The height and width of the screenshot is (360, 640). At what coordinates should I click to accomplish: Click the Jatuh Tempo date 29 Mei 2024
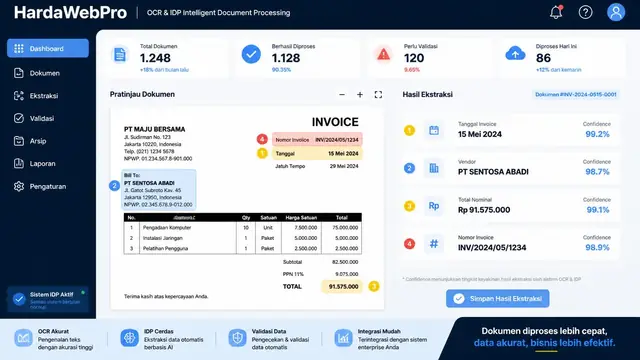[x=344, y=166]
